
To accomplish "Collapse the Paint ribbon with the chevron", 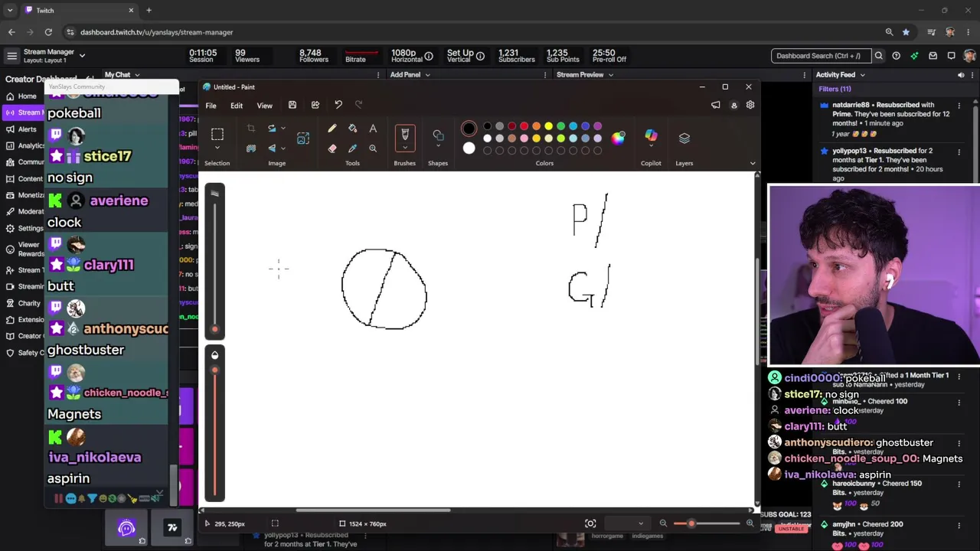I will [752, 163].
